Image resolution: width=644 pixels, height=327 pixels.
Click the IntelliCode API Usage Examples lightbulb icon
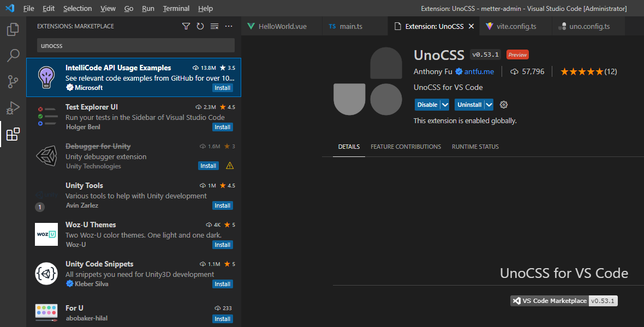click(46, 77)
